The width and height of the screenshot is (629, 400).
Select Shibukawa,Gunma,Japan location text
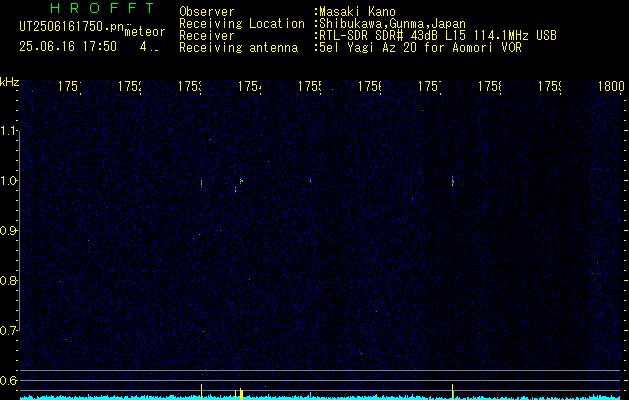[392, 24]
